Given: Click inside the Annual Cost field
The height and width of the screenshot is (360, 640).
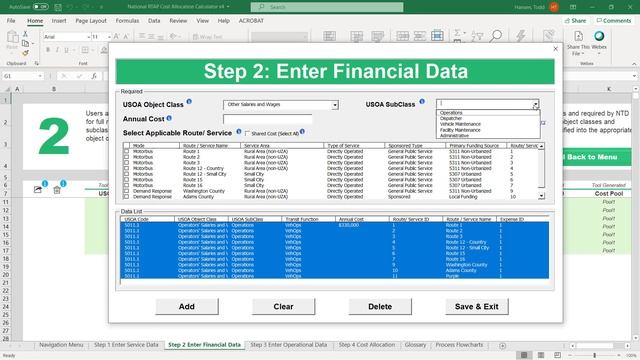Looking at the screenshot, I should tap(268, 119).
